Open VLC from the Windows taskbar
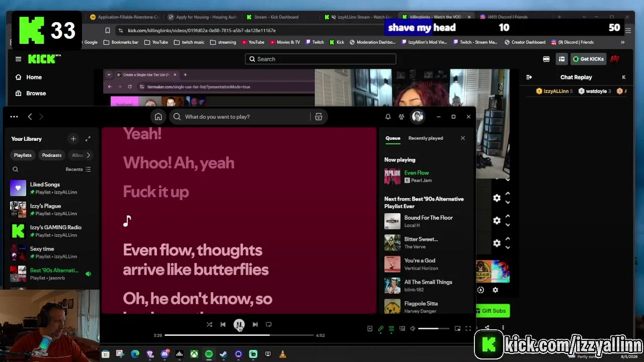Screen dimensions: 644x362 click(283, 354)
